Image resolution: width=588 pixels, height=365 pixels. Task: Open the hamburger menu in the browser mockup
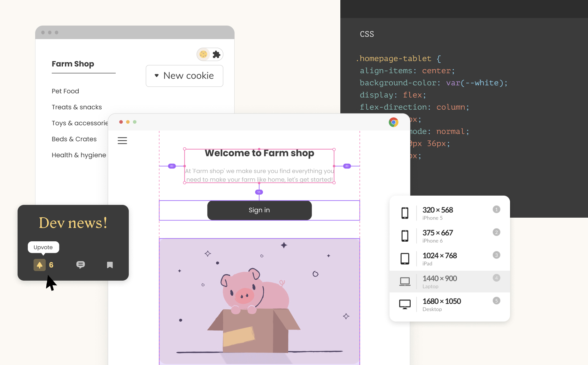point(122,140)
